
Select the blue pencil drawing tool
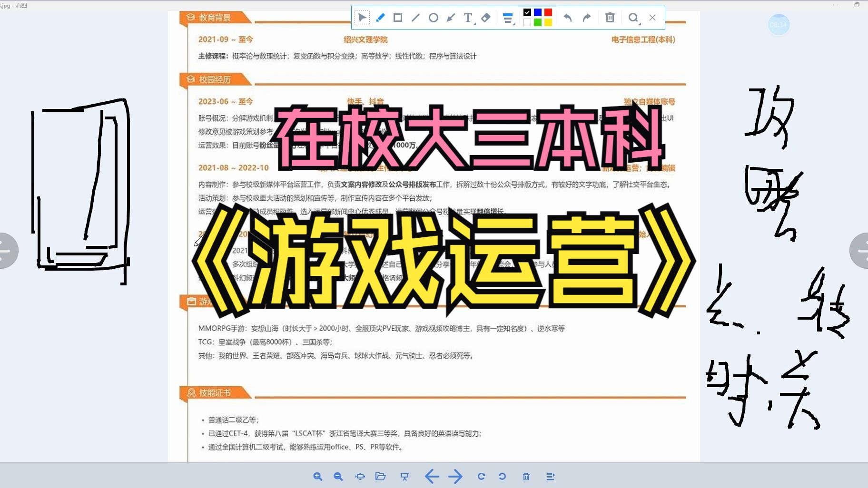pos(380,18)
